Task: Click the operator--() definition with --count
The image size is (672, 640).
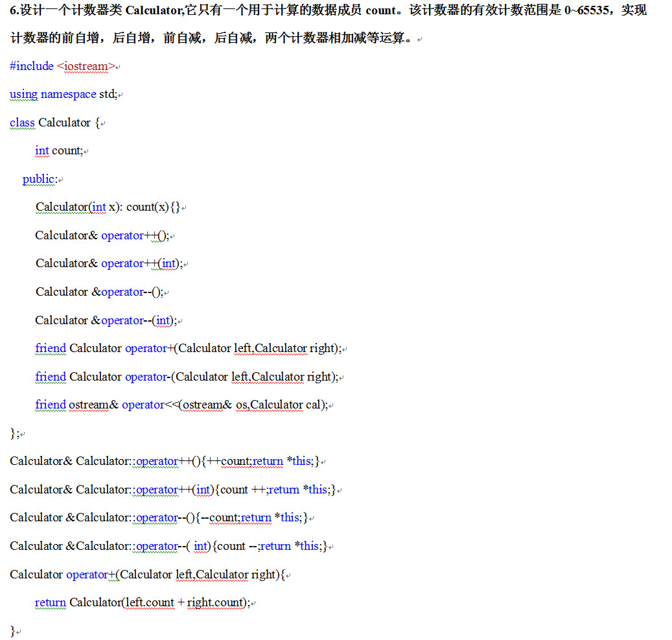Action: (x=158, y=517)
